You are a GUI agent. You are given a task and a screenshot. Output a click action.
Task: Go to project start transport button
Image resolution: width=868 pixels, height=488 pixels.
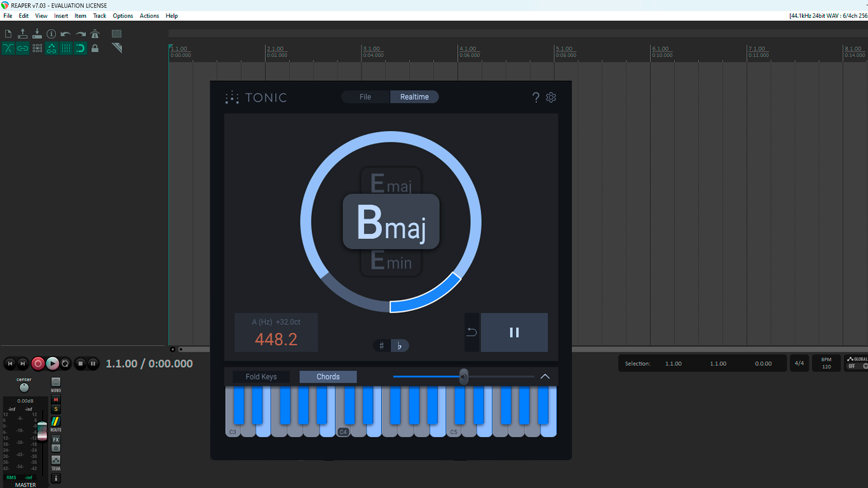[x=10, y=363]
